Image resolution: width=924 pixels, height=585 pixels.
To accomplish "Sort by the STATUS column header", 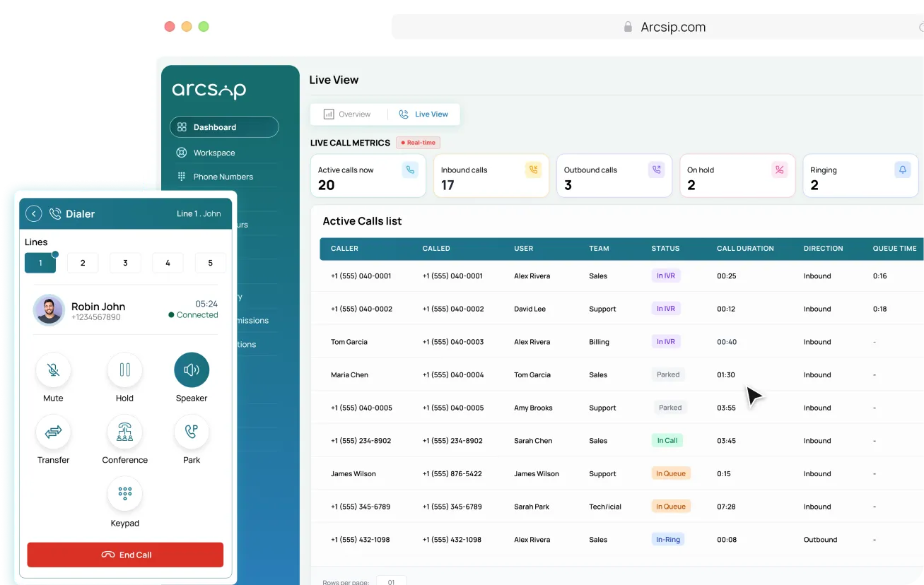I will pos(665,249).
